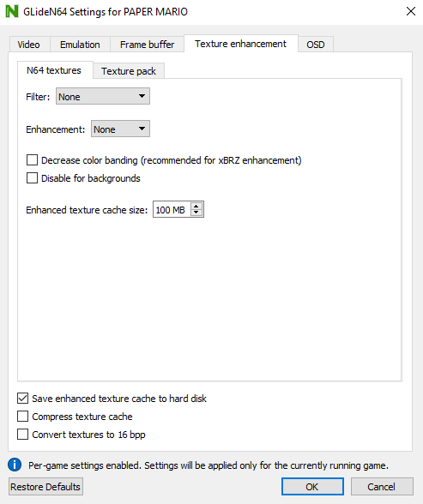
Task: Click the 'Filter:' label
Action: coord(38,97)
